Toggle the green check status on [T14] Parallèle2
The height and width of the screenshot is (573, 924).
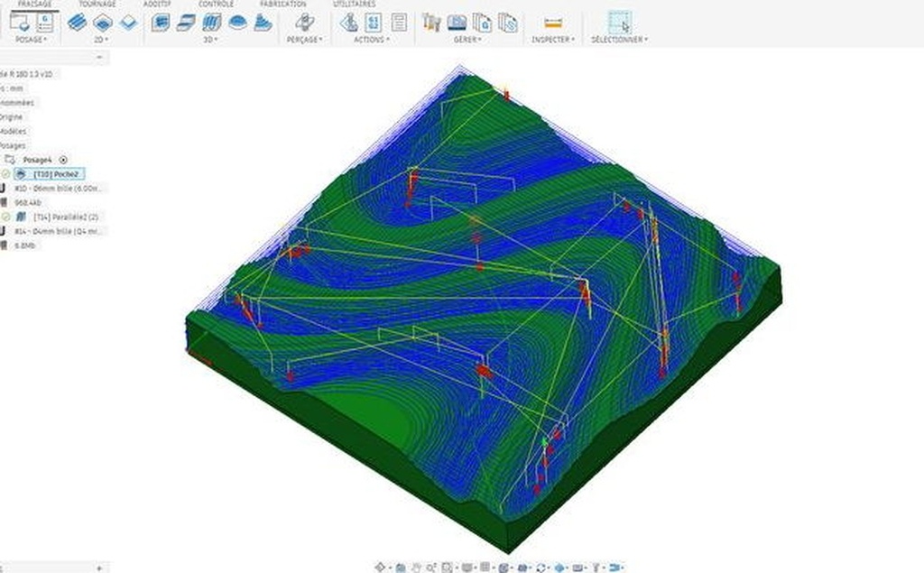5,217
